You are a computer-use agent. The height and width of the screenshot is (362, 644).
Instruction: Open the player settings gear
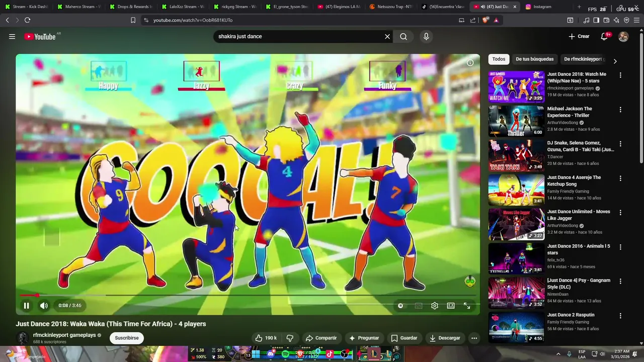click(x=435, y=305)
